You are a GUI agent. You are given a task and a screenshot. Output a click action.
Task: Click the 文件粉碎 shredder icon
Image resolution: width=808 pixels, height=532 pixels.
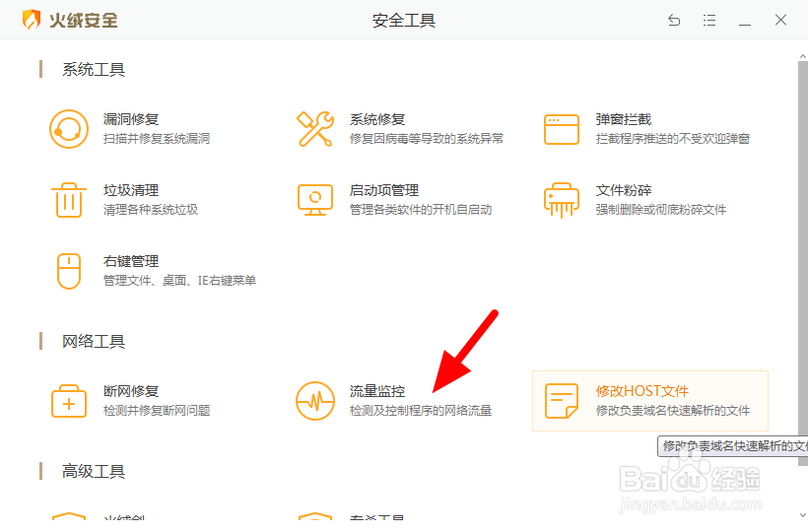562,200
